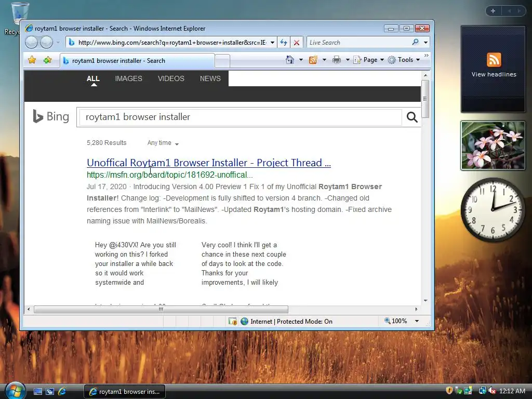
Task: Expand the Home button dropdown arrow
Action: 301,60
